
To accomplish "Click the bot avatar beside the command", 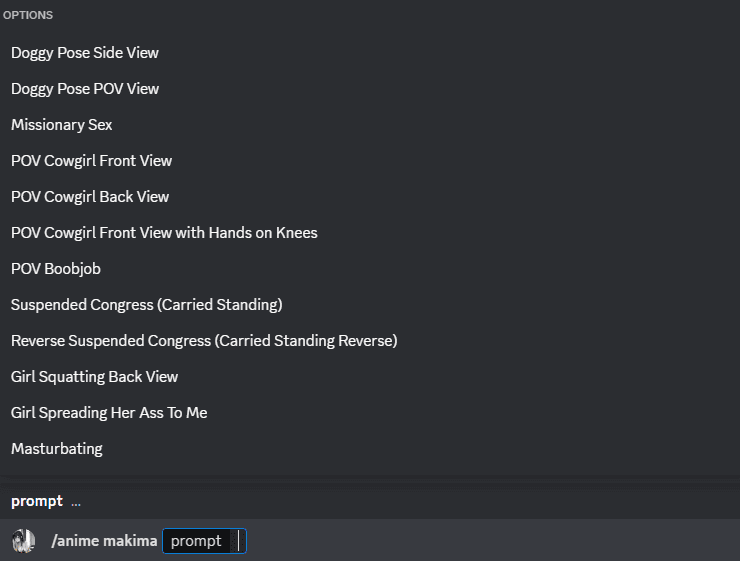I will click(23, 541).
